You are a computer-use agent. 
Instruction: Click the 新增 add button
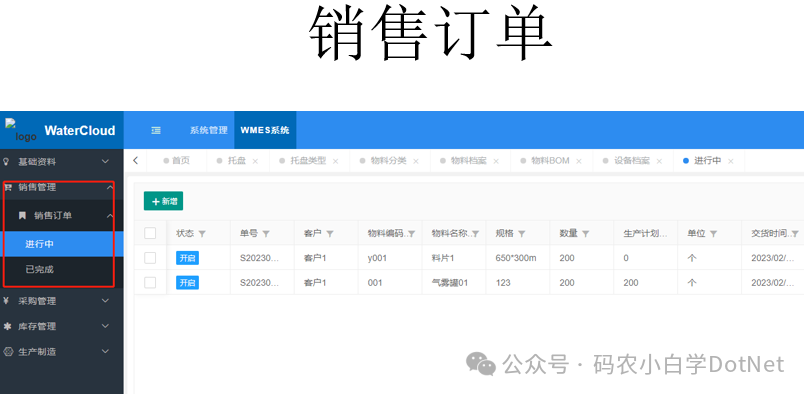click(x=163, y=202)
